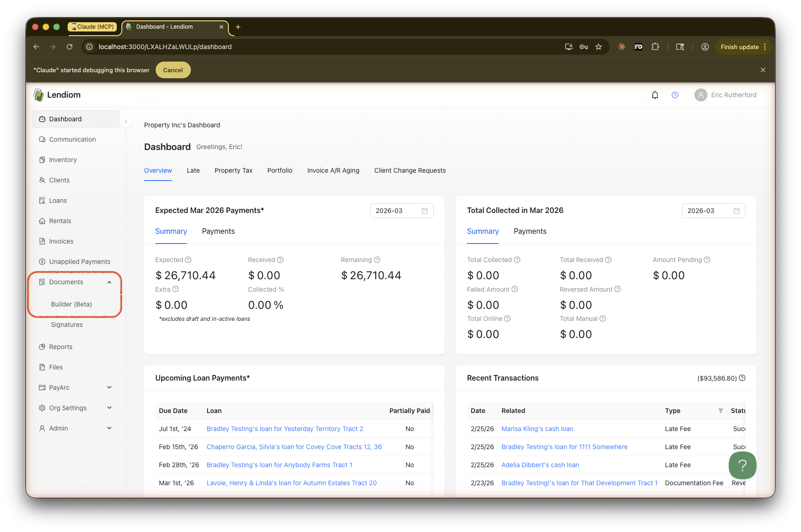Click the Lendiom logo
The image size is (801, 532).
point(57,95)
